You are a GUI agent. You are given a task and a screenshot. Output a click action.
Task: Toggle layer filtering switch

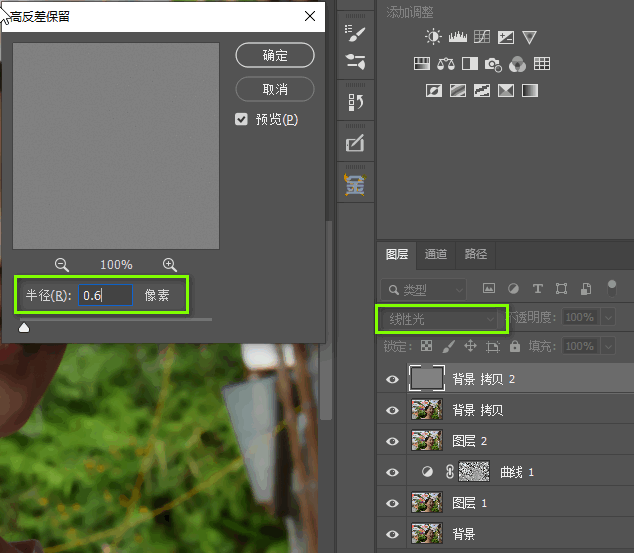612,288
